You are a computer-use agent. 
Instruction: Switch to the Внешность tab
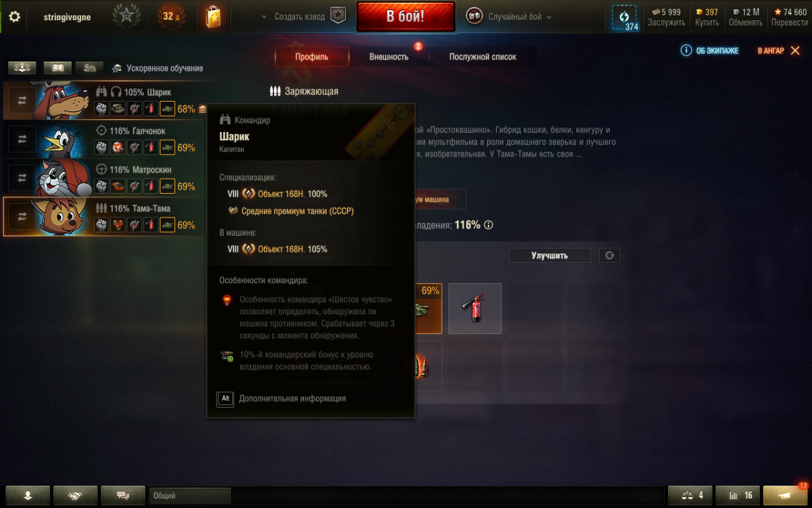click(389, 57)
